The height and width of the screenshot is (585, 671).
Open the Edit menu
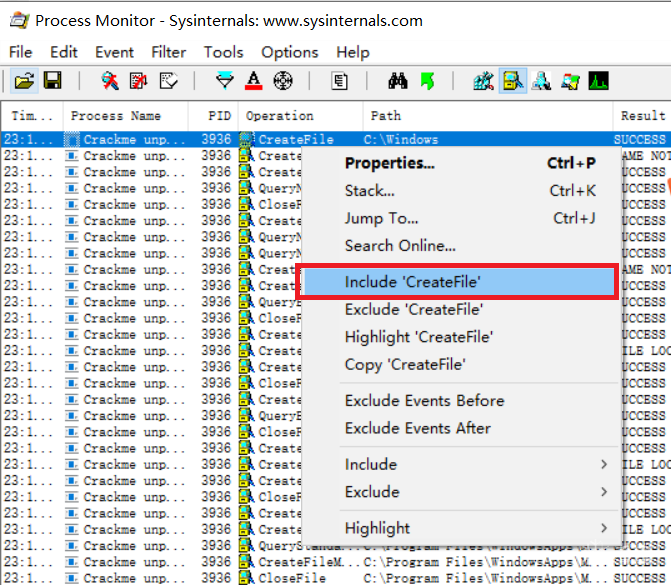64,52
